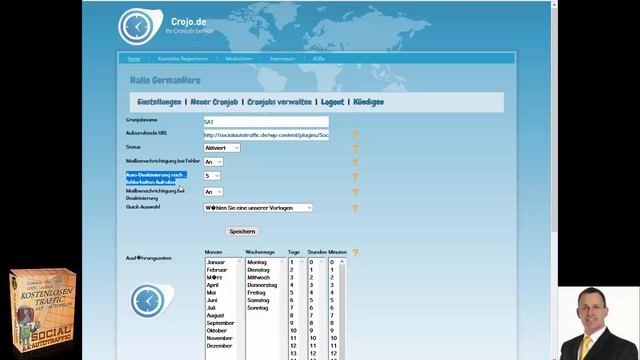Select August in Monate list
640x360 pixels.
[215, 316]
